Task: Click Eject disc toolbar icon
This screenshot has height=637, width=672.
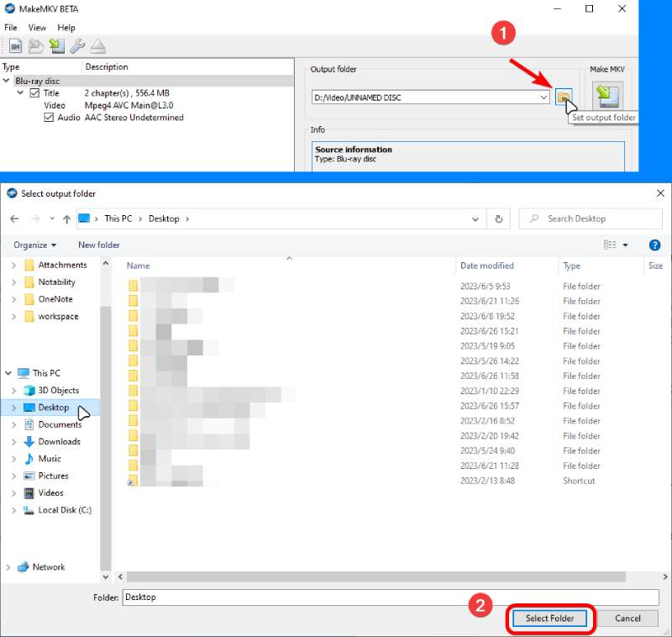Action: click(97, 46)
